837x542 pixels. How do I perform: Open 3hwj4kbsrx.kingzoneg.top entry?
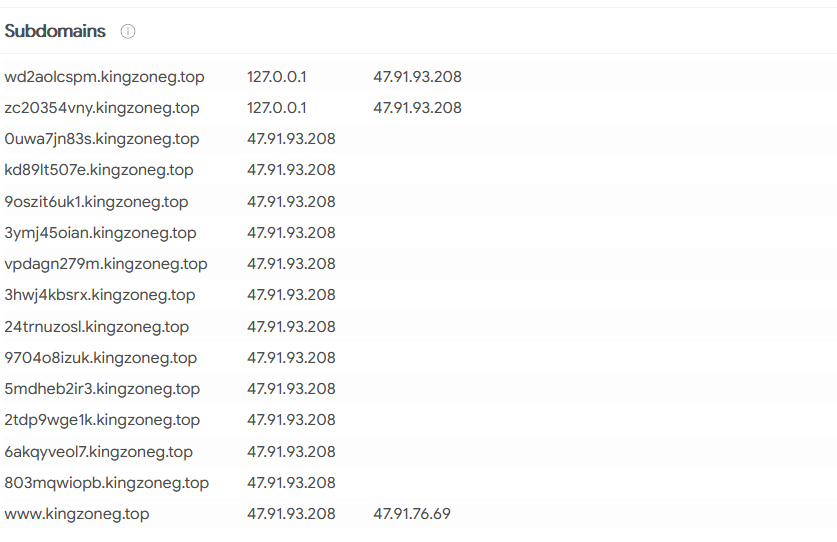coord(99,295)
